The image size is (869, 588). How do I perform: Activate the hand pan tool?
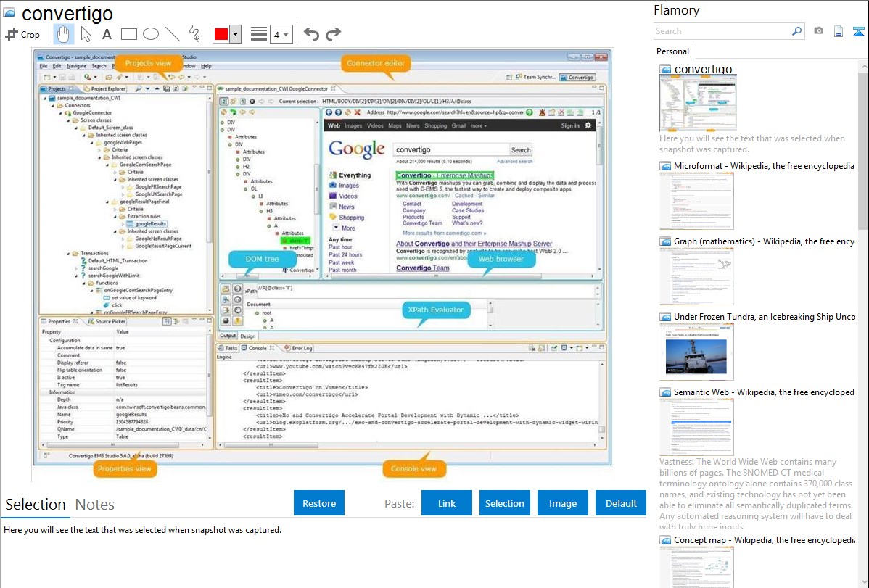click(x=63, y=34)
